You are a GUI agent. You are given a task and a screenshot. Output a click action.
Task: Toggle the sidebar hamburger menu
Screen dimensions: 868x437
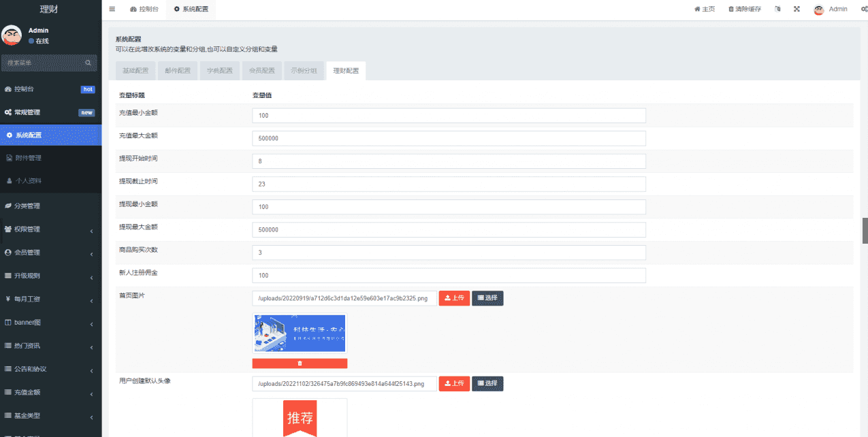point(112,9)
